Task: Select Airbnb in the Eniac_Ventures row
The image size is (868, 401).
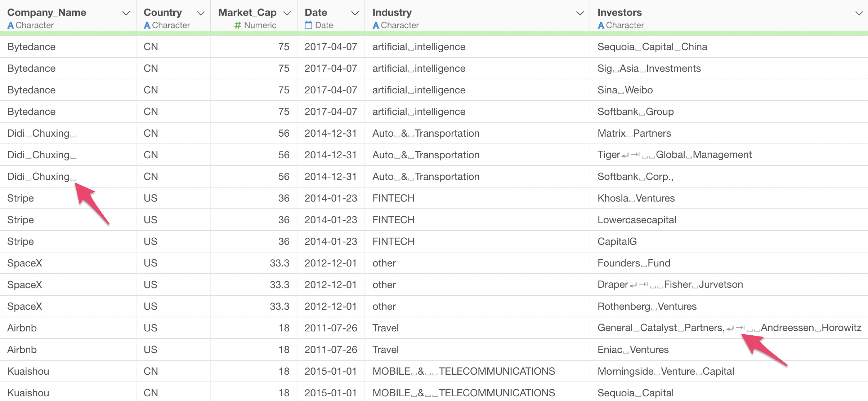Action: click(68, 350)
